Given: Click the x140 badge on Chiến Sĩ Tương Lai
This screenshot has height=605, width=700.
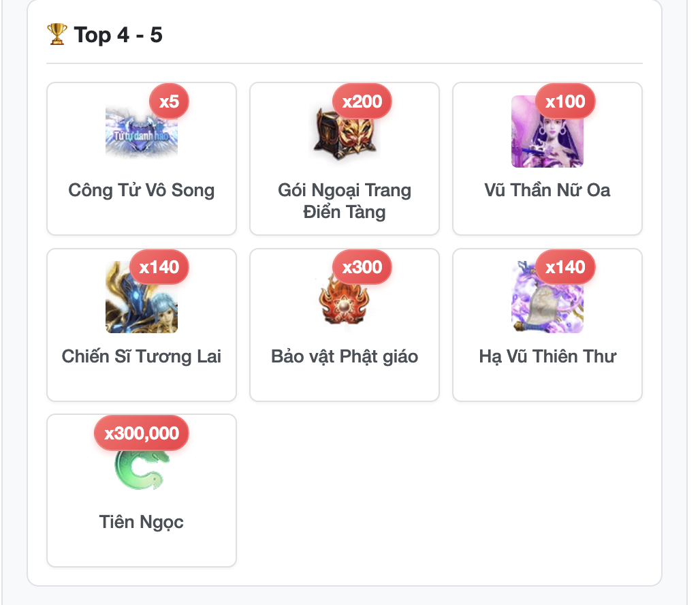Looking at the screenshot, I should coord(159,267).
